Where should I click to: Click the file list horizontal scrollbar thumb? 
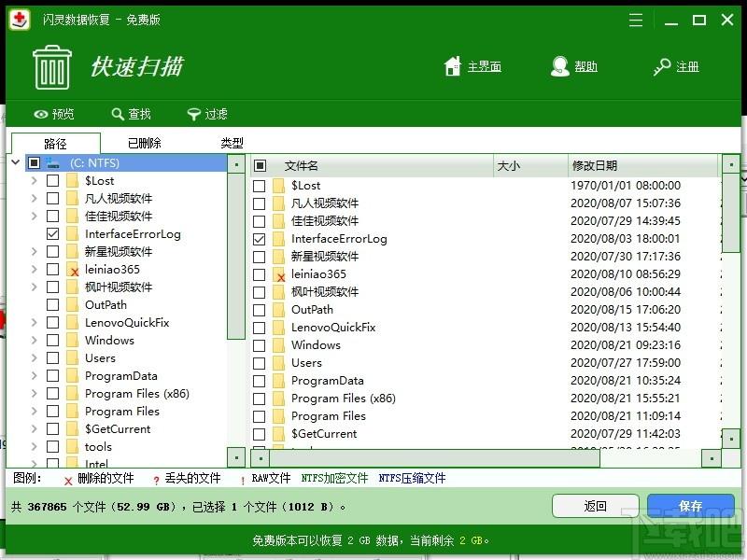point(434,458)
